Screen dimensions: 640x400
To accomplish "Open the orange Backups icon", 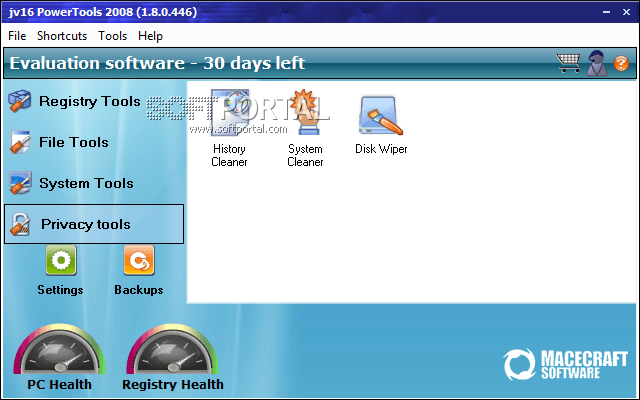I will click(139, 260).
